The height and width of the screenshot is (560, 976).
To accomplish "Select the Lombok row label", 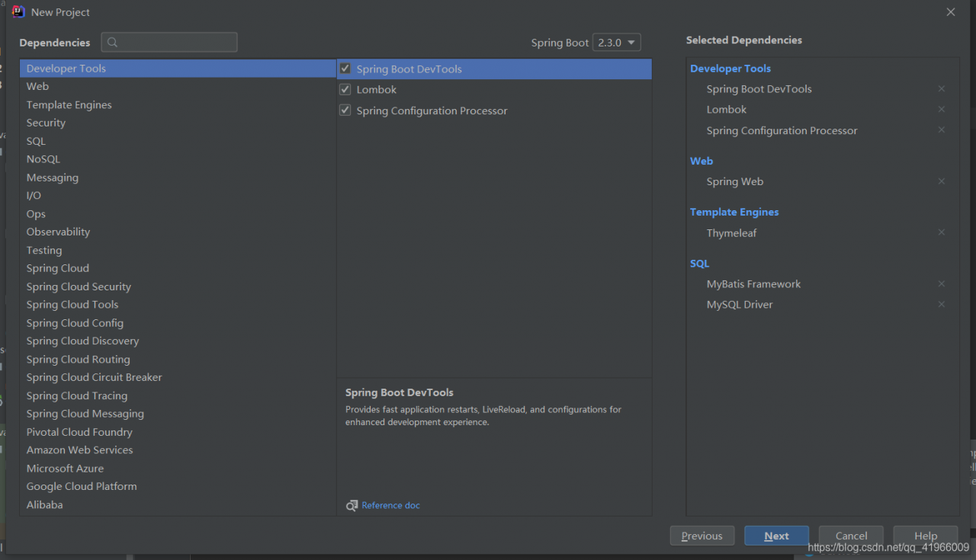I will [x=377, y=90].
